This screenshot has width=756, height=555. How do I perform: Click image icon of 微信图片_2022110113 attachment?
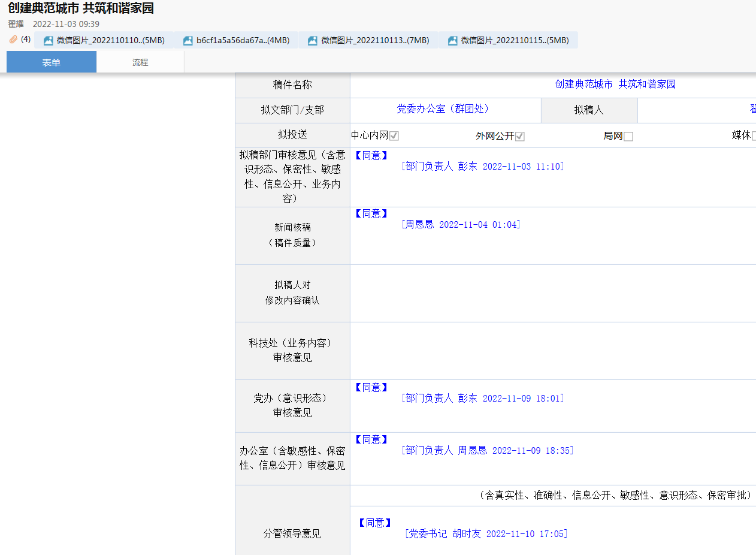[x=313, y=41]
